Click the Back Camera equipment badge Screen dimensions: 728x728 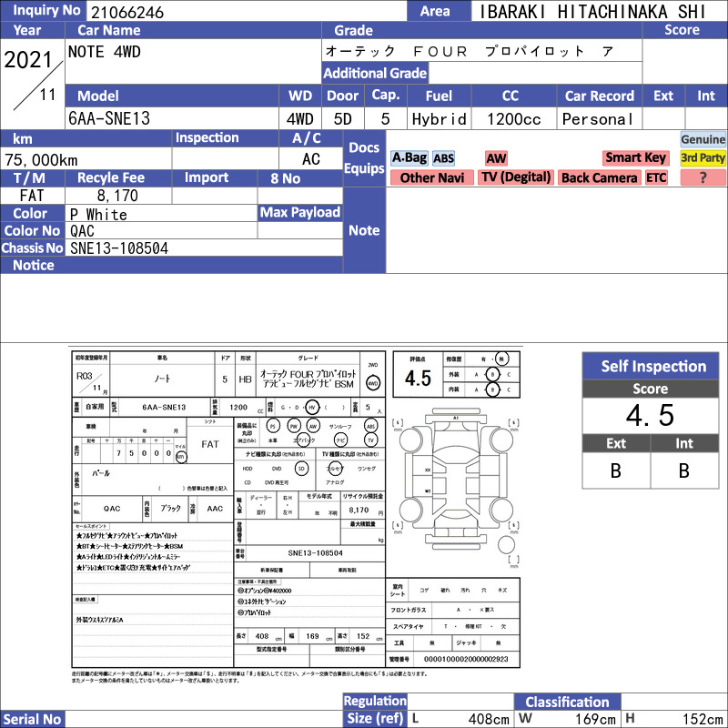[x=599, y=177]
